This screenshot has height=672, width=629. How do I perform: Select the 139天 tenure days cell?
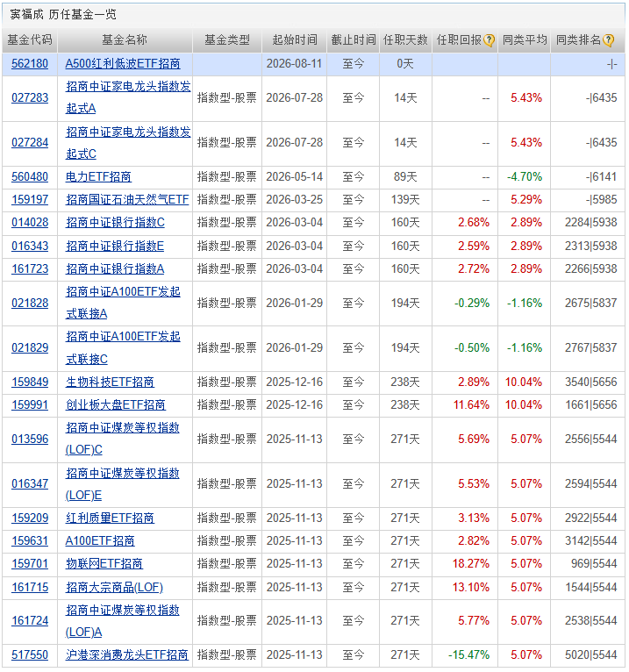405,200
